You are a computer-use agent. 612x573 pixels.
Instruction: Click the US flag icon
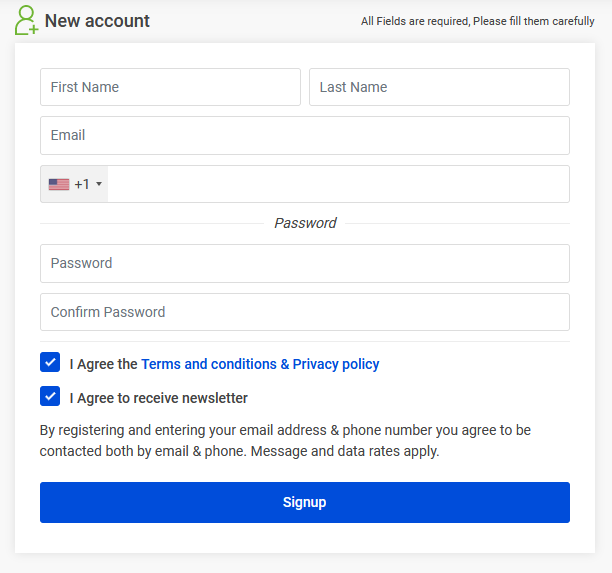point(59,184)
